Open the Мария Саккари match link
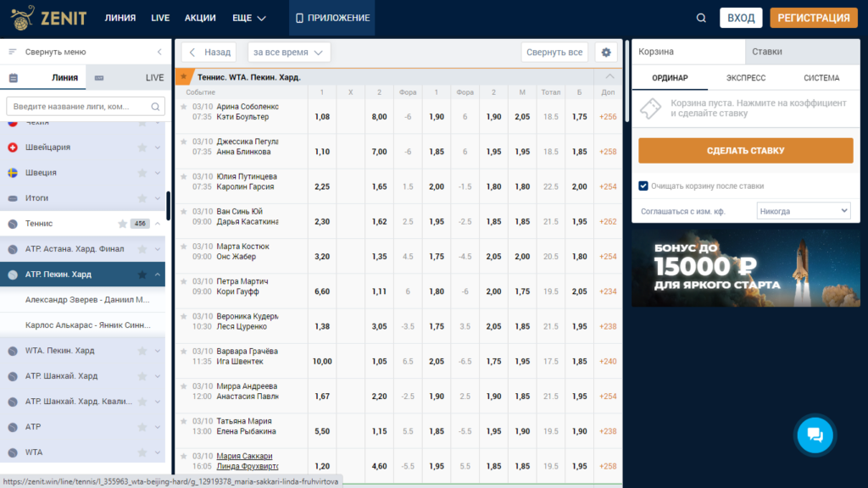868x488 pixels. point(244,456)
